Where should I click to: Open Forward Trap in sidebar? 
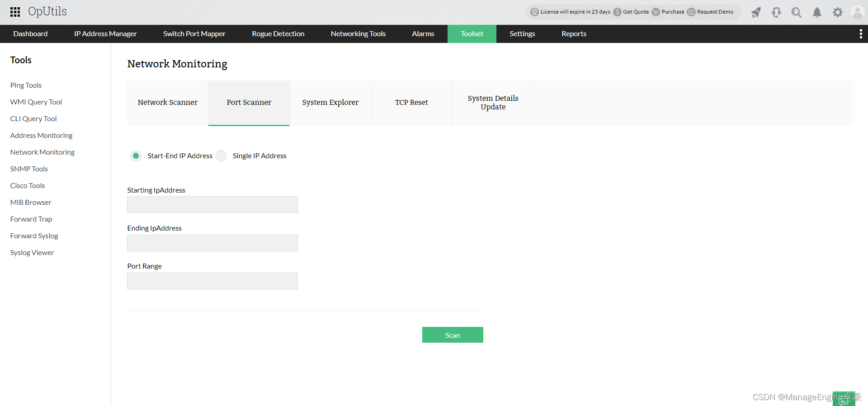[x=31, y=219]
